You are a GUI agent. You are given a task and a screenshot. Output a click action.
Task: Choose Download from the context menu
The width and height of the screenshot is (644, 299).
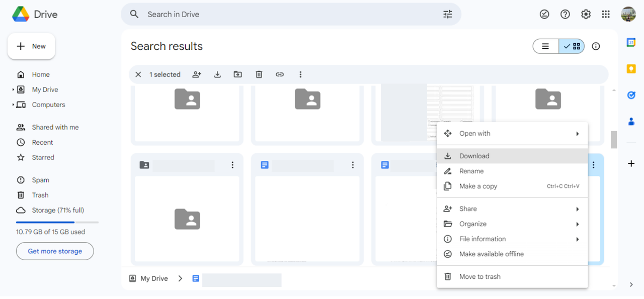click(x=512, y=156)
